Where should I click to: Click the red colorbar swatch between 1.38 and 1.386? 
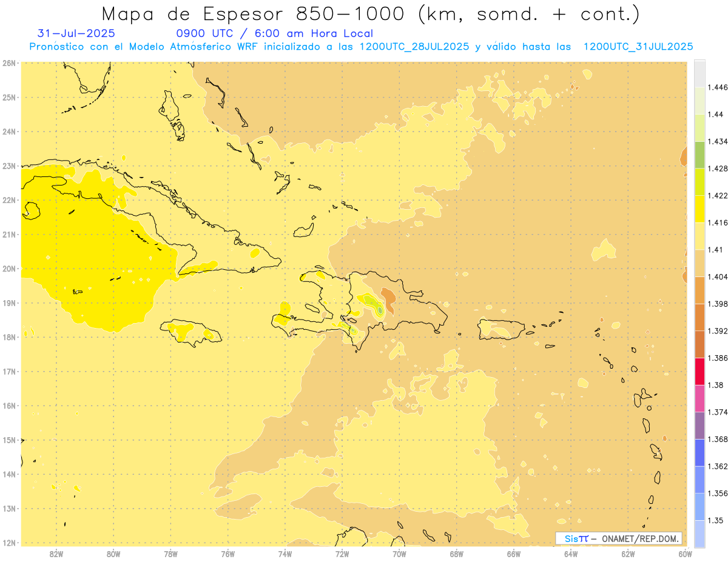[699, 372]
